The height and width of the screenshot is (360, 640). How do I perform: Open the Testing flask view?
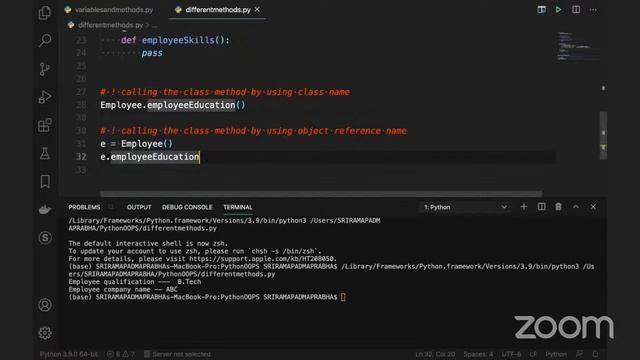tap(44, 153)
